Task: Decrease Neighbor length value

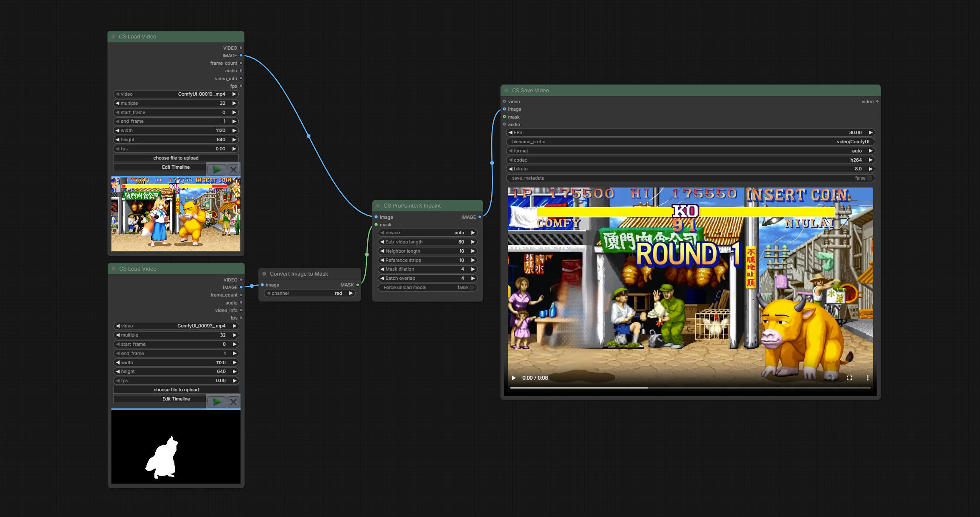Action: point(382,251)
